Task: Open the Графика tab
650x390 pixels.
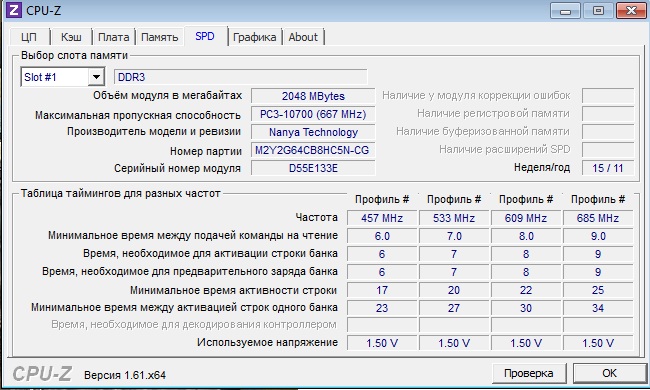Action: click(x=255, y=37)
